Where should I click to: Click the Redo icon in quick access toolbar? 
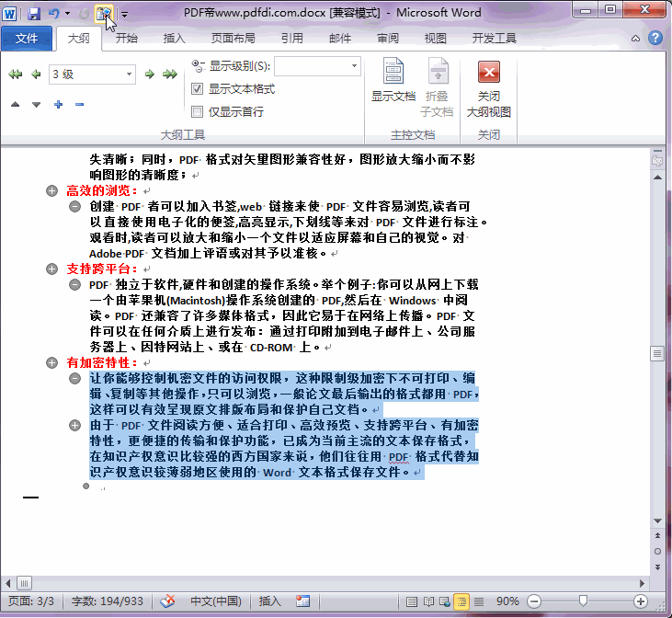[x=84, y=14]
